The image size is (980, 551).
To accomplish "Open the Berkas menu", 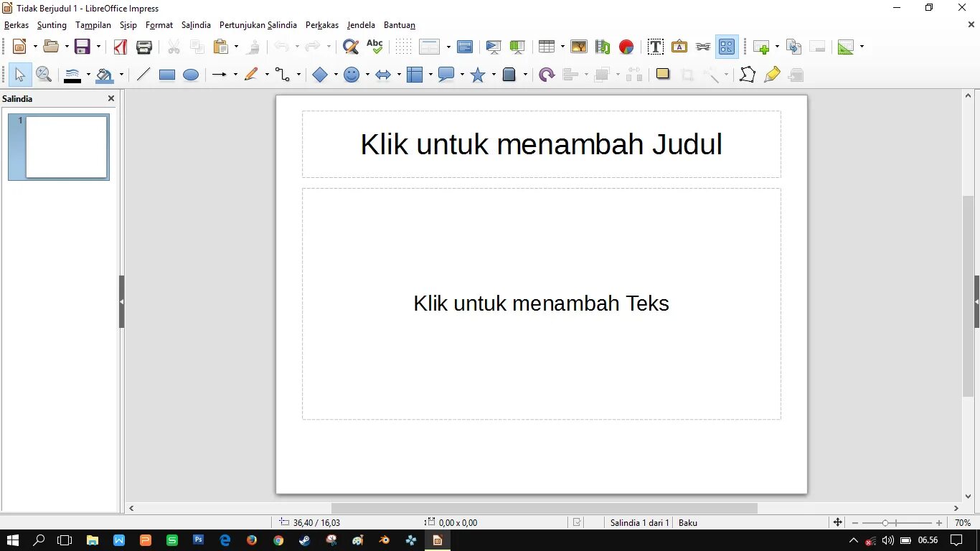I will pyautogui.click(x=17, y=25).
